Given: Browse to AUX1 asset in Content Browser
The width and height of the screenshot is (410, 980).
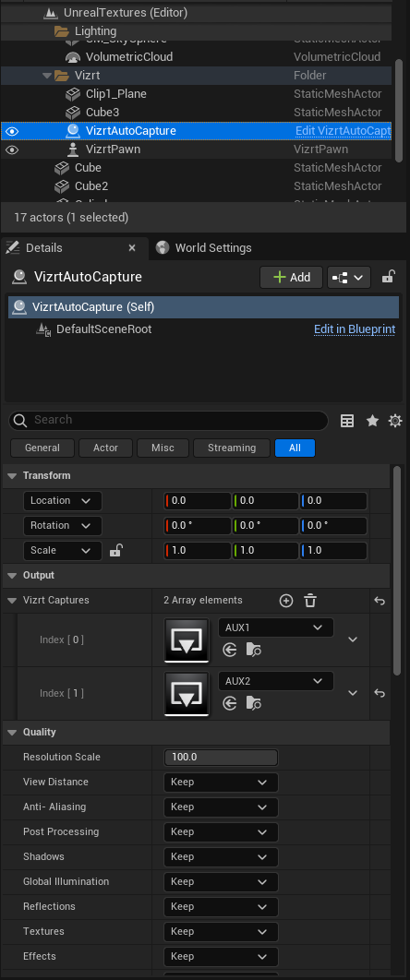Looking at the screenshot, I should 254,651.
